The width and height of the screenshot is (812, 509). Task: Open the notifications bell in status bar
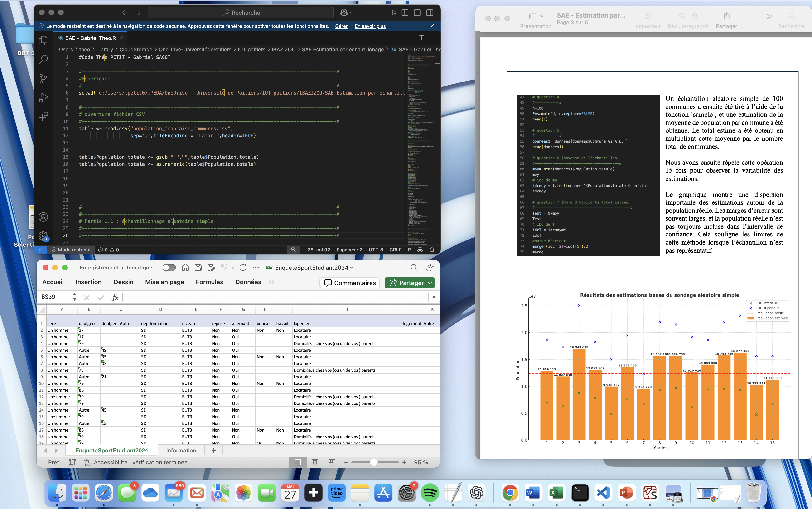tap(432, 250)
